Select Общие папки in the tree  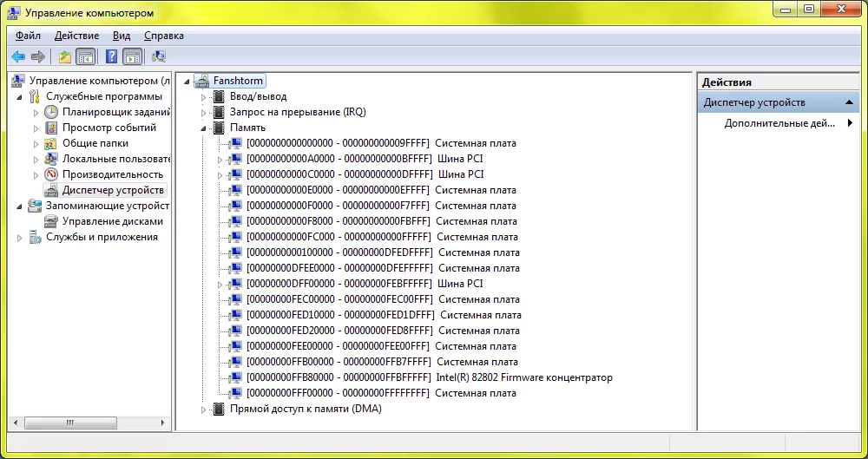(x=95, y=143)
